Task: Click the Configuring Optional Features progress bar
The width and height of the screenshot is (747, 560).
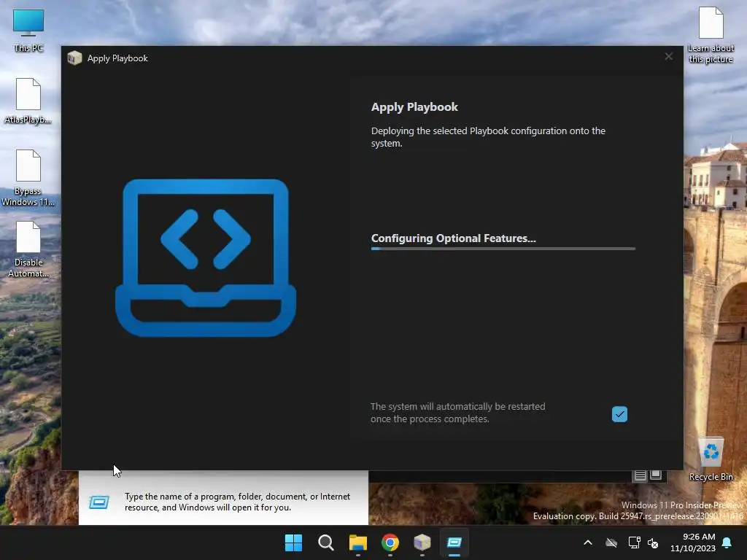Action: click(503, 248)
